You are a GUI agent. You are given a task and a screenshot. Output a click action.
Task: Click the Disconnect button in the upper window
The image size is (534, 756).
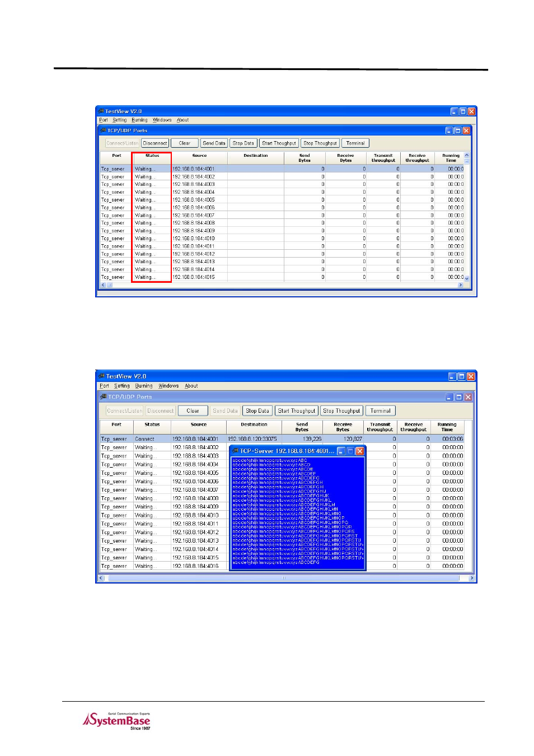(155, 143)
